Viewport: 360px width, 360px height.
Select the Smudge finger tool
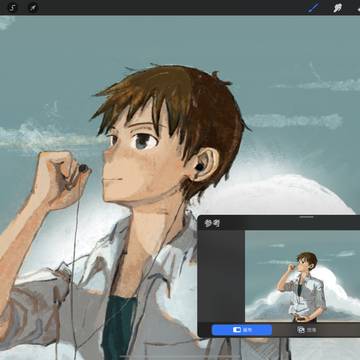tap(338, 8)
